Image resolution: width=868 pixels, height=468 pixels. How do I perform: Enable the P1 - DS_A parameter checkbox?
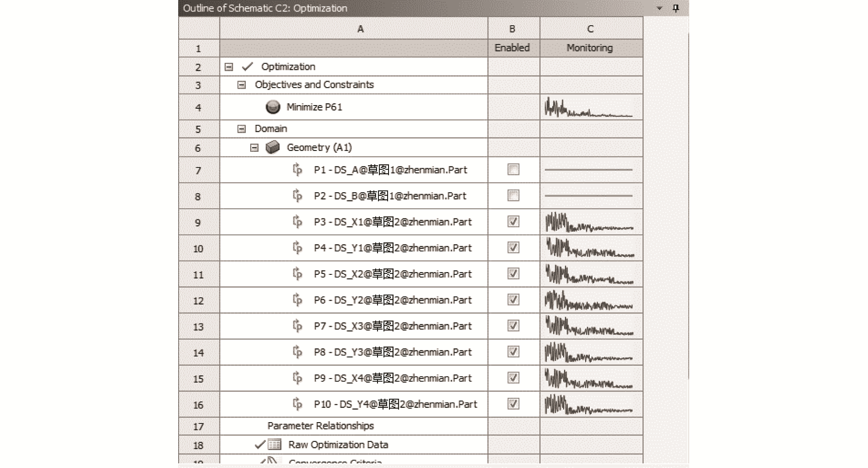[x=513, y=170]
